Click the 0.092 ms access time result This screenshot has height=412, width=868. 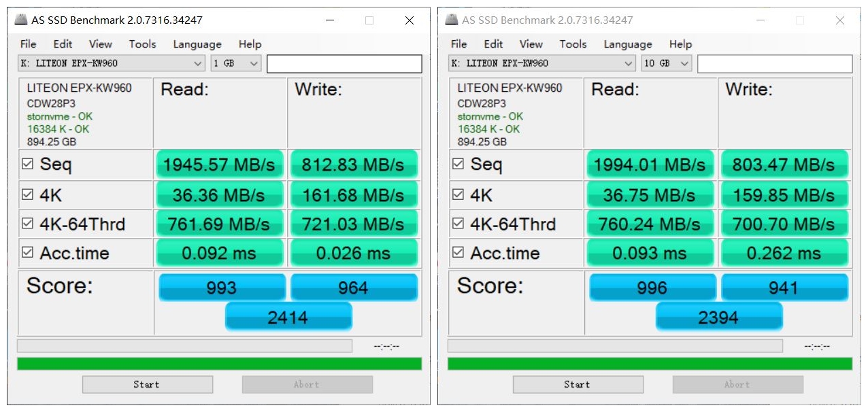coord(219,253)
